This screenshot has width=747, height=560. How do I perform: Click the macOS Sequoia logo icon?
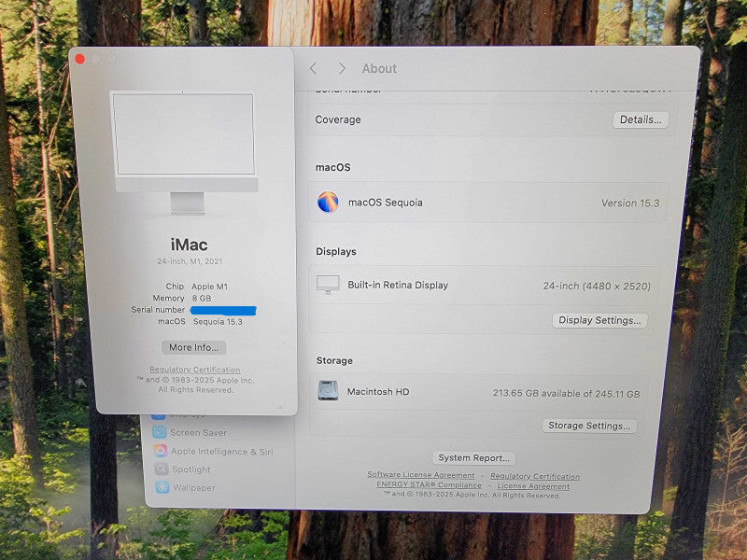[328, 202]
